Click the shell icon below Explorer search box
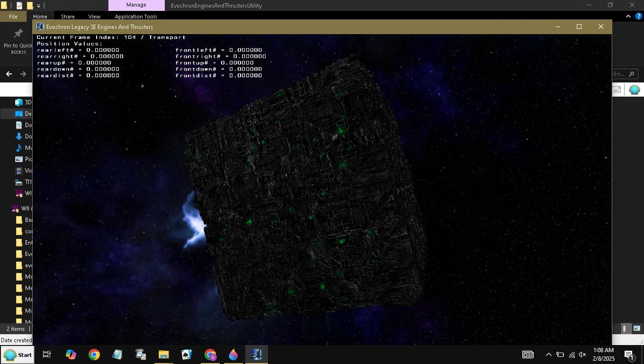Image resolution: width=644 pixels, height=364 pixels. [x=634, y=89]
